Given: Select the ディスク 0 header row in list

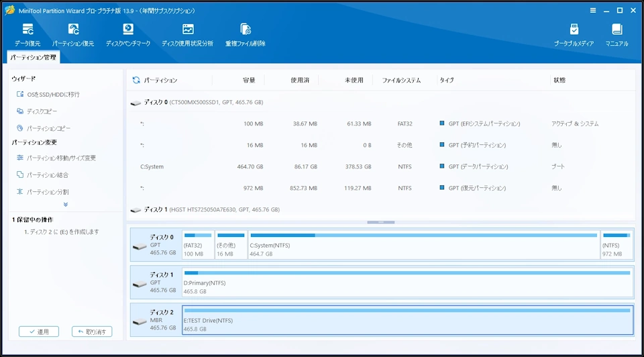Looking at the screenshot, I should 381,102.
